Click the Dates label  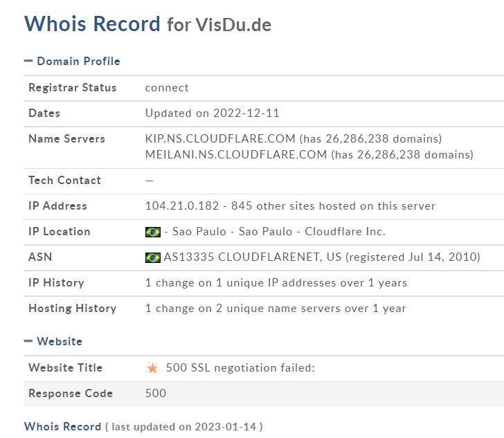click(x=44, y=113)
